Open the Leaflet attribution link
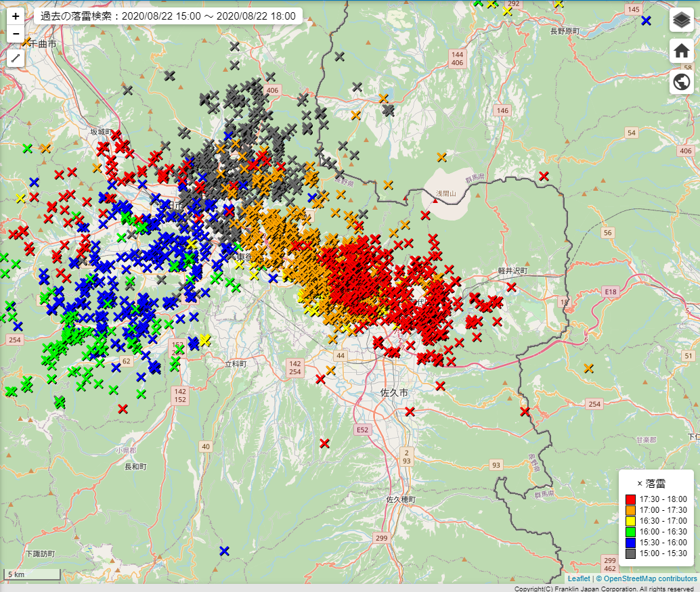 [x=578, y=578]
